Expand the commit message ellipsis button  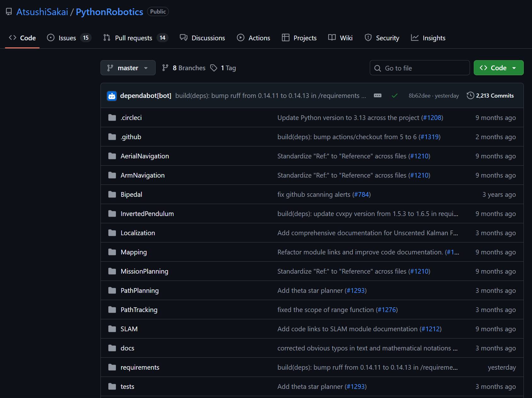click(x=378, y=95)
